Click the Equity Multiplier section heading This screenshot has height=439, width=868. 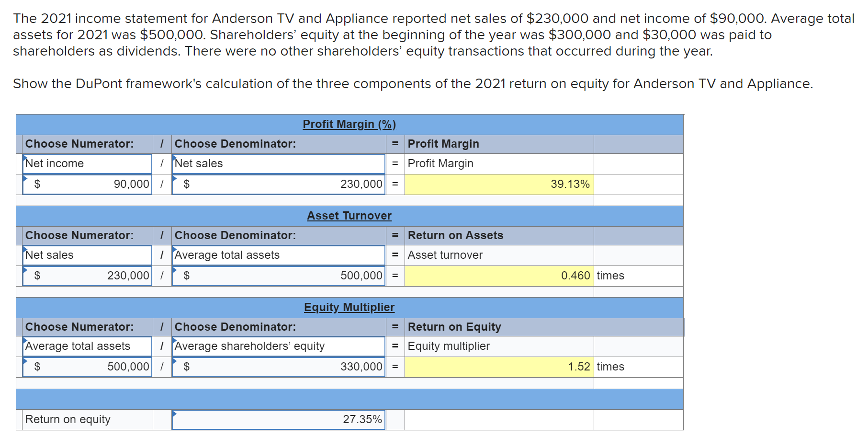tap(349, 307)
